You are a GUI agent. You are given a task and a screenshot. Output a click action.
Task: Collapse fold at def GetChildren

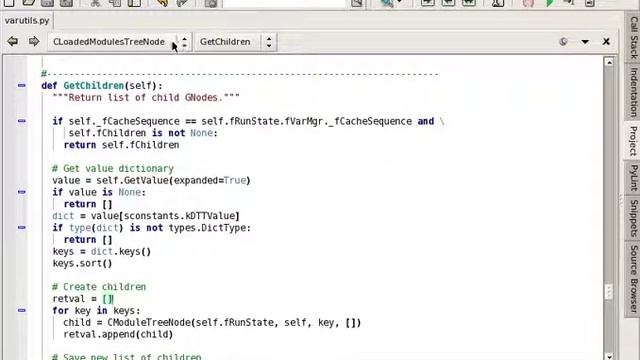(22, 85)
